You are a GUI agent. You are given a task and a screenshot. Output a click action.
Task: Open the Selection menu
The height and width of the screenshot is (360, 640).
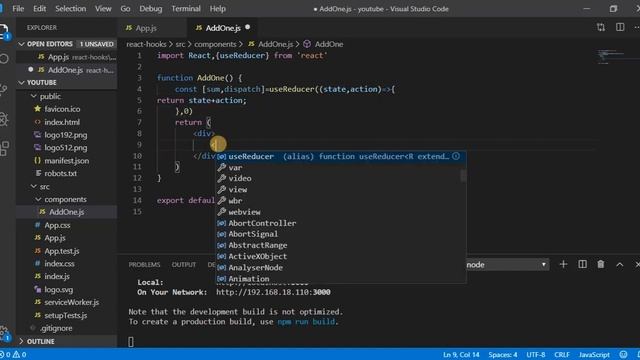point(71,9)
